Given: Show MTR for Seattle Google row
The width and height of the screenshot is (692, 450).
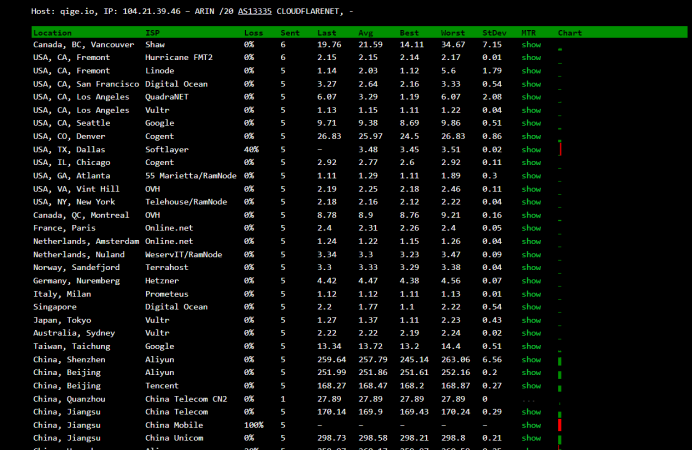Looking at the screenshot, I should [531, 123].
